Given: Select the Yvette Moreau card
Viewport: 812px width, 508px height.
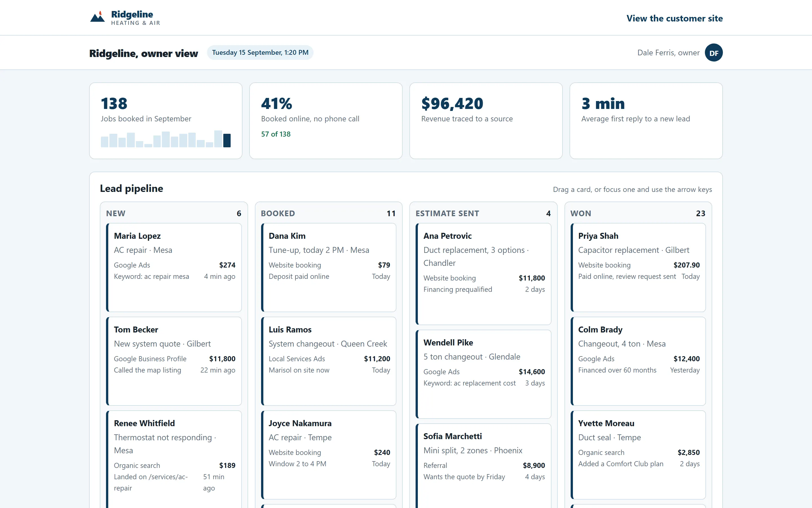Looking at the screenshot, I should click(x=638, y=455).
